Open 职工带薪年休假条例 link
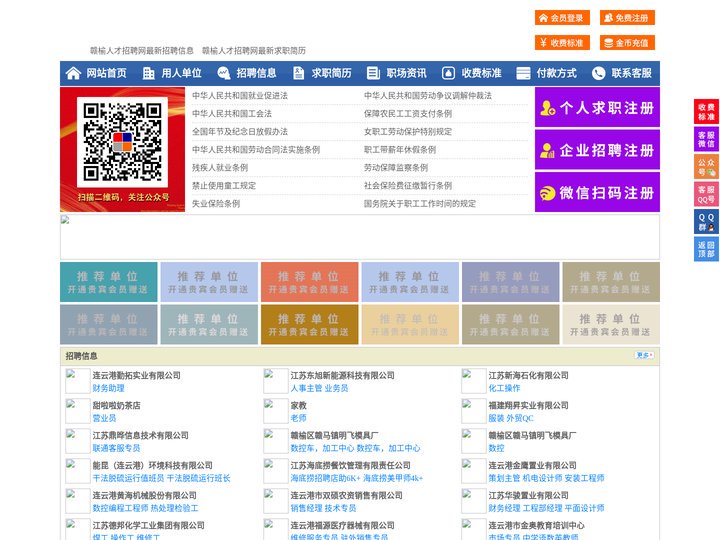This screenshot has height=540, width=720. 400,150
